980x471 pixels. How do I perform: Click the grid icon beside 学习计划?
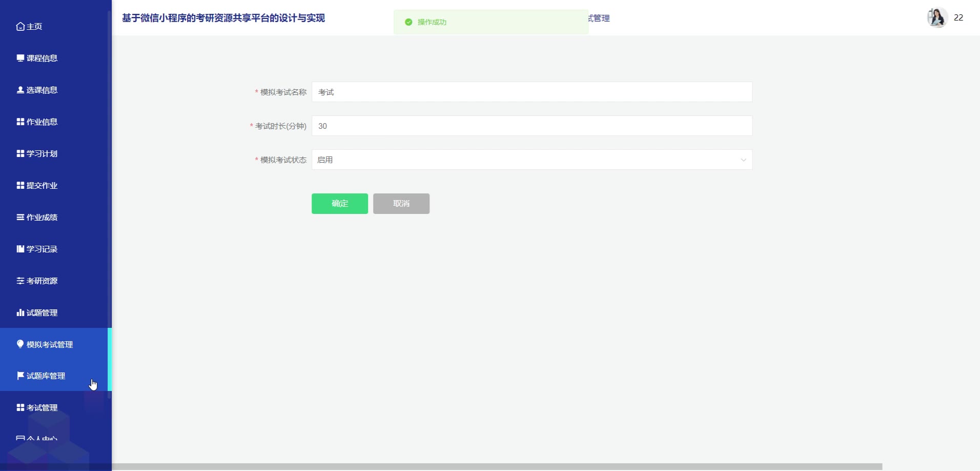click(x=21, y=153)
